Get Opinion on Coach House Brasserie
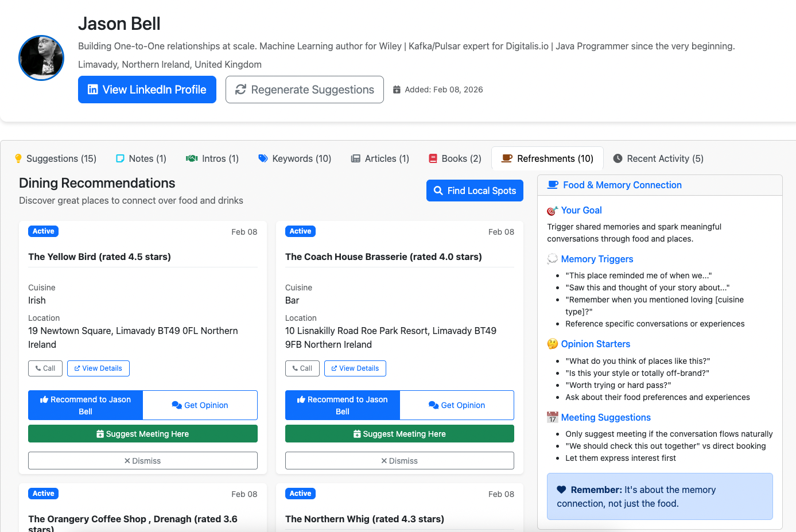796x532 pixels. click(x=456, y=405)
